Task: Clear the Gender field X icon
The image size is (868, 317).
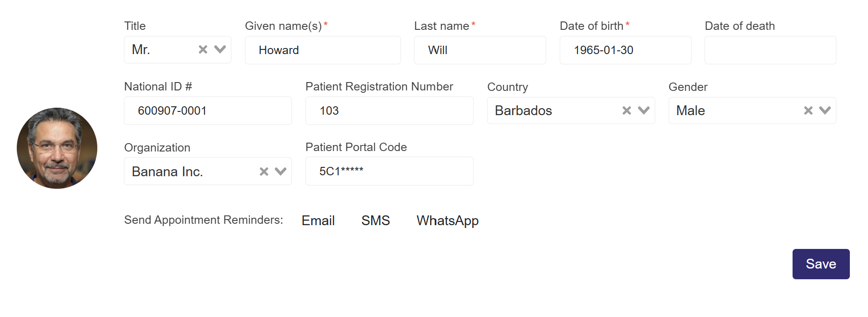Action: point(808,110)
